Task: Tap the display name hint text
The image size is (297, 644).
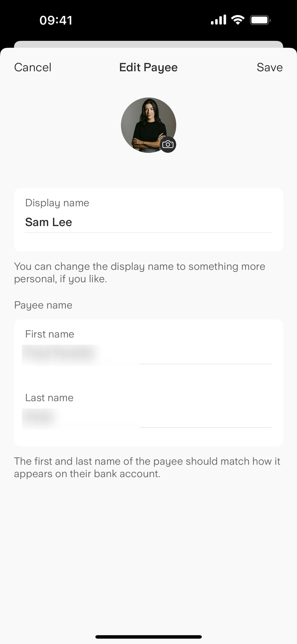Action: point(139,273)
